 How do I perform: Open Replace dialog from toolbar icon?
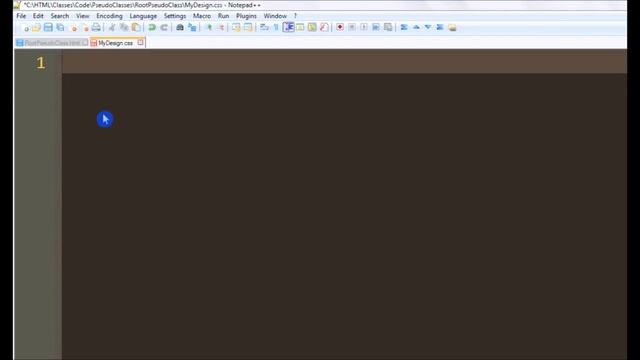pos(192,28)
